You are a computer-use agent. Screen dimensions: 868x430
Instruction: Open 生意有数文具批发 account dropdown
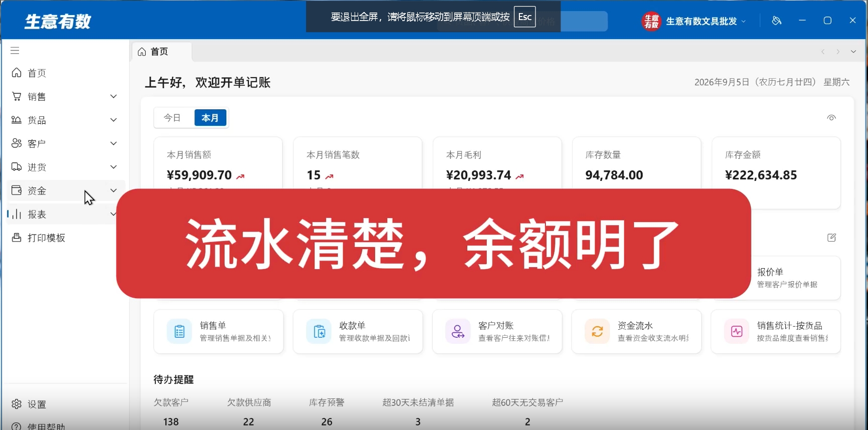pyautogui.click(x=694, y=21)
